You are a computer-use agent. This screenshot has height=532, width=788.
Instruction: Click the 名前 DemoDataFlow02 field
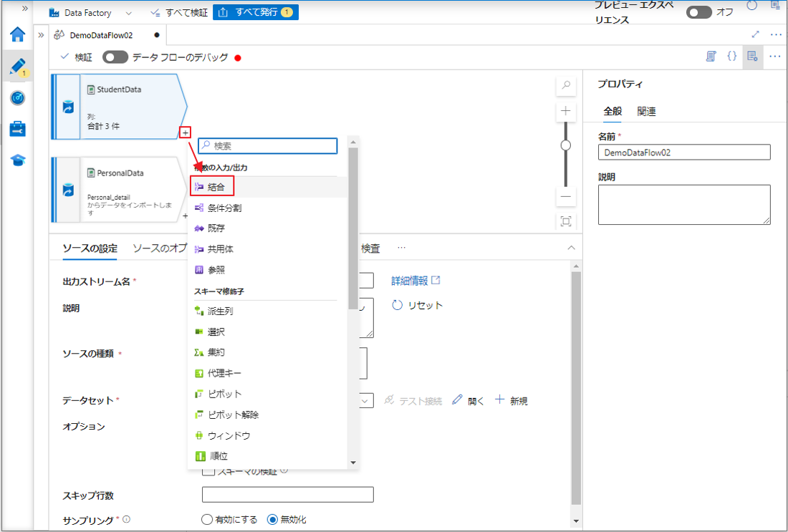pos(684,153)
